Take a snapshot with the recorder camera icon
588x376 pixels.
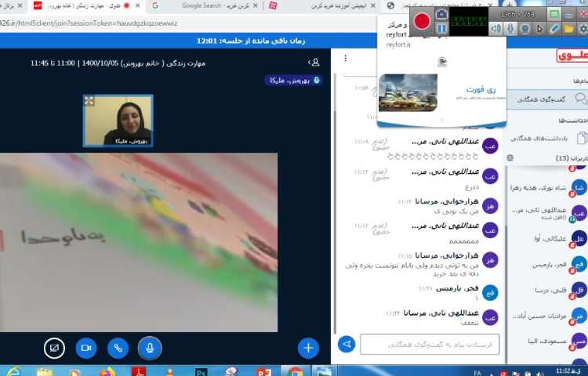[441, 14]
